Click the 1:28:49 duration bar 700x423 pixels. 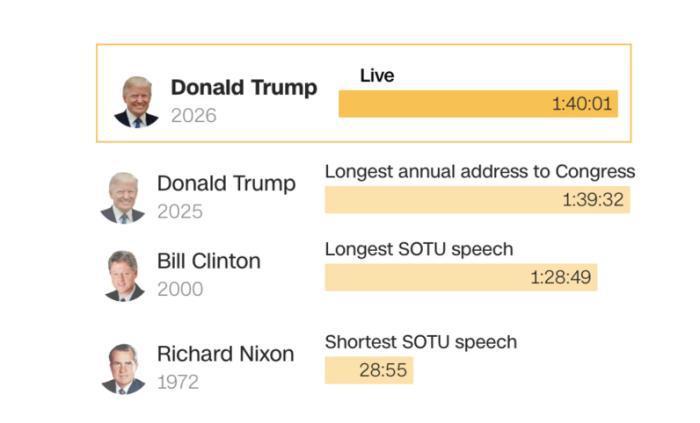point(460,277)
